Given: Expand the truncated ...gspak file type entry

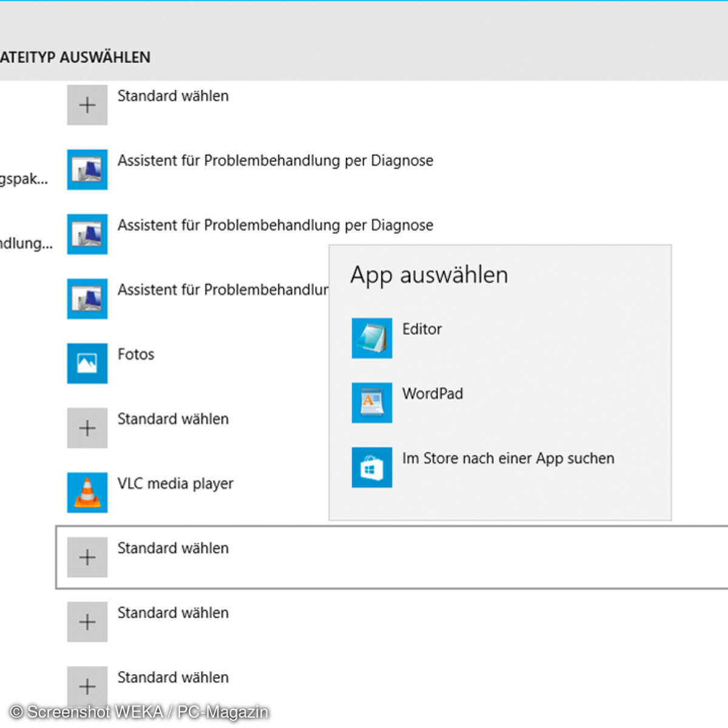Looking at the screenshot, I should 24,178.
